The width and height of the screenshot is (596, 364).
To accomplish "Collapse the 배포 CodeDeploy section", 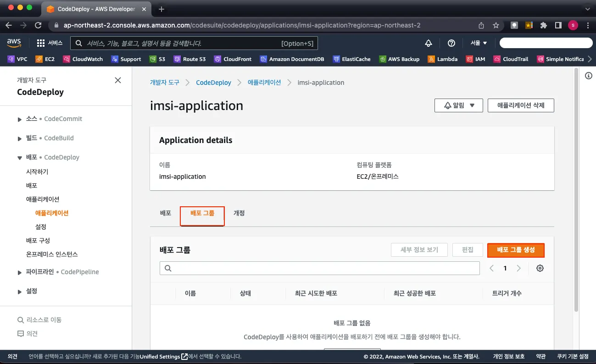I will 20,158.
